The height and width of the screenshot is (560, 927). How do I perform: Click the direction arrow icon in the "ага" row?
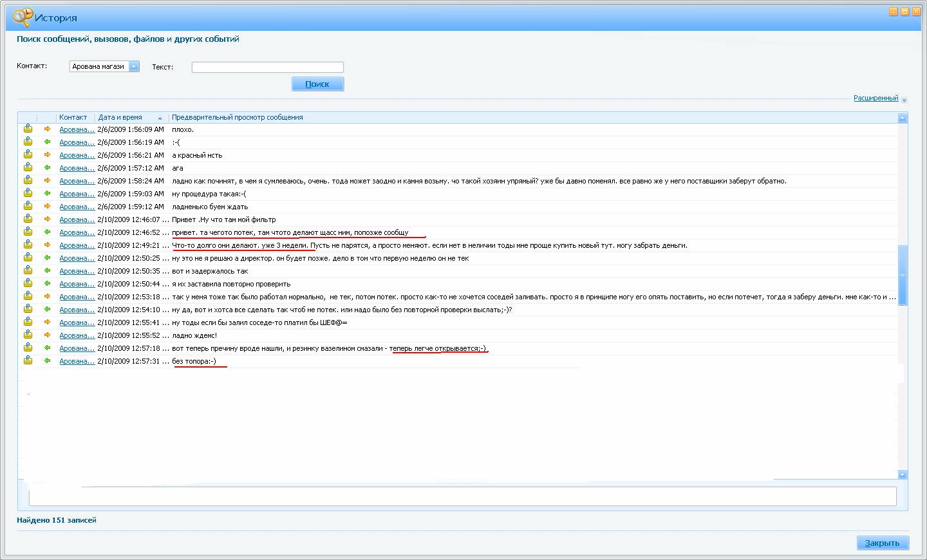[47, 167]
